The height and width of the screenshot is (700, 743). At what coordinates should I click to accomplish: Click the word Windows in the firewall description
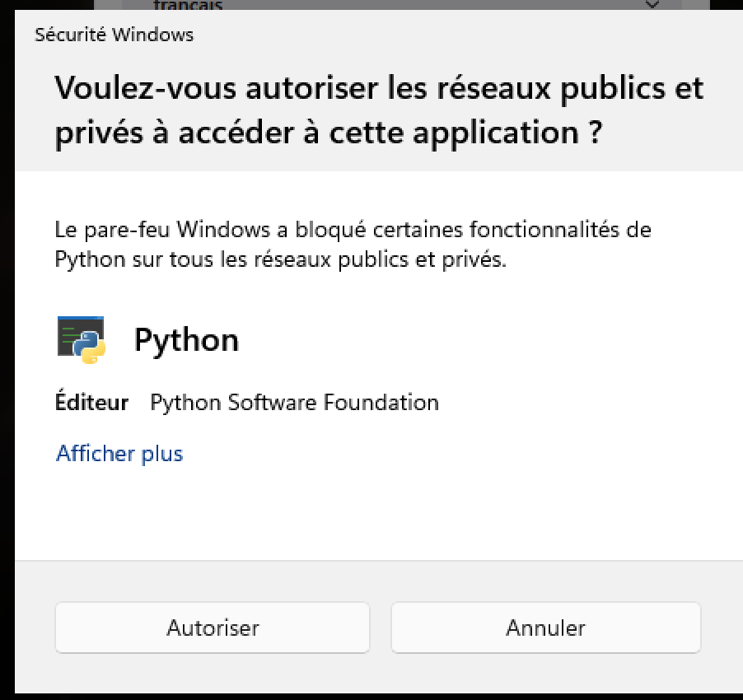point(223,230)
